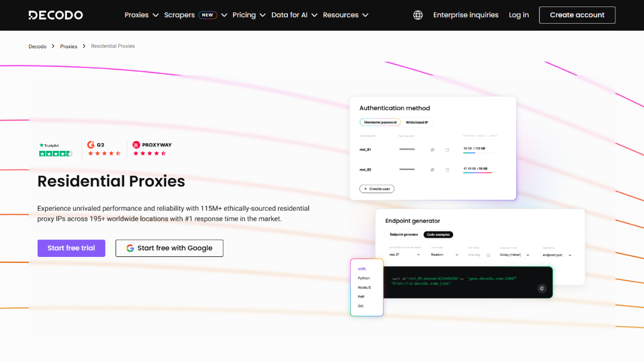This screenshot has width=644, height=362.
Task: Click the refresh password icon for resi_01
Action: (447, 150)
